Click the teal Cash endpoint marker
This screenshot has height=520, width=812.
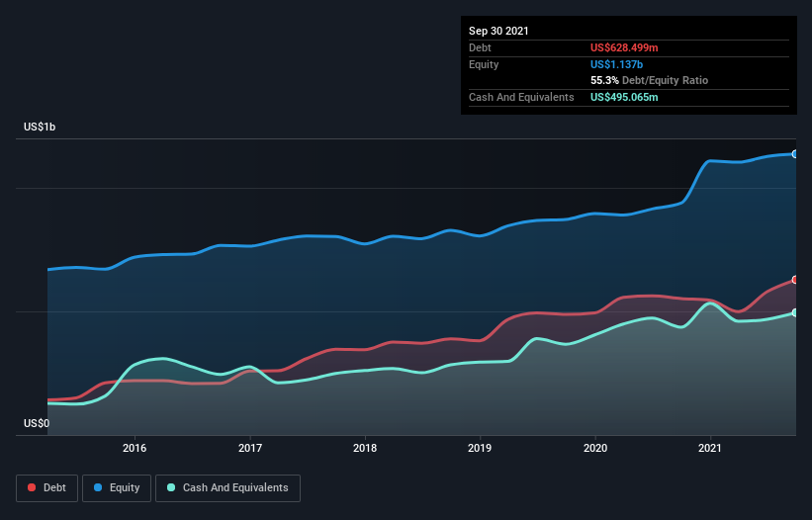(795, 312)
